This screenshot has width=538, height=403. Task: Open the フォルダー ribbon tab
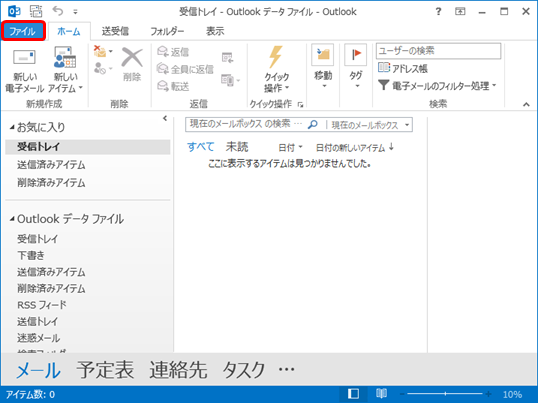point(167,32)
